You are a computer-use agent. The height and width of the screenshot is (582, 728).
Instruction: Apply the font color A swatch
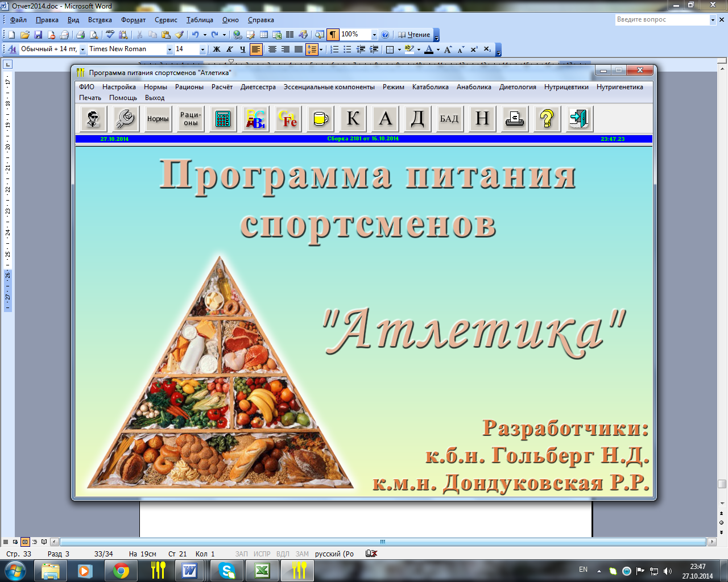coord(429,49)
